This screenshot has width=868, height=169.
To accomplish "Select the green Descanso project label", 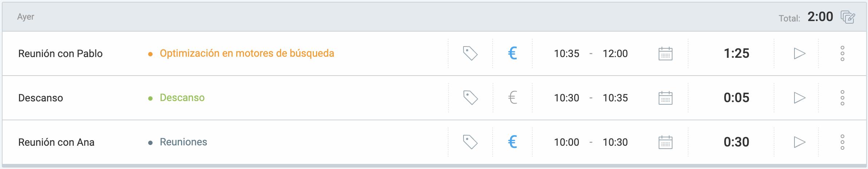I will (x=182, y=98).
